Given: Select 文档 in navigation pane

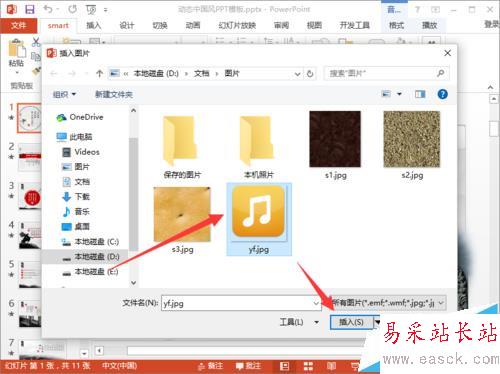Looking at the screenshot, I should coord(76,182).
